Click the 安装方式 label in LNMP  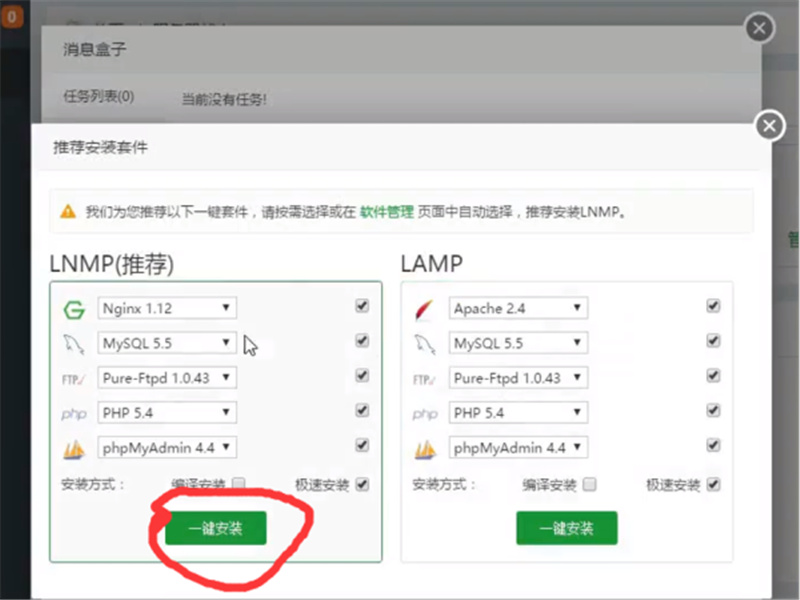[x=92, y=484]
